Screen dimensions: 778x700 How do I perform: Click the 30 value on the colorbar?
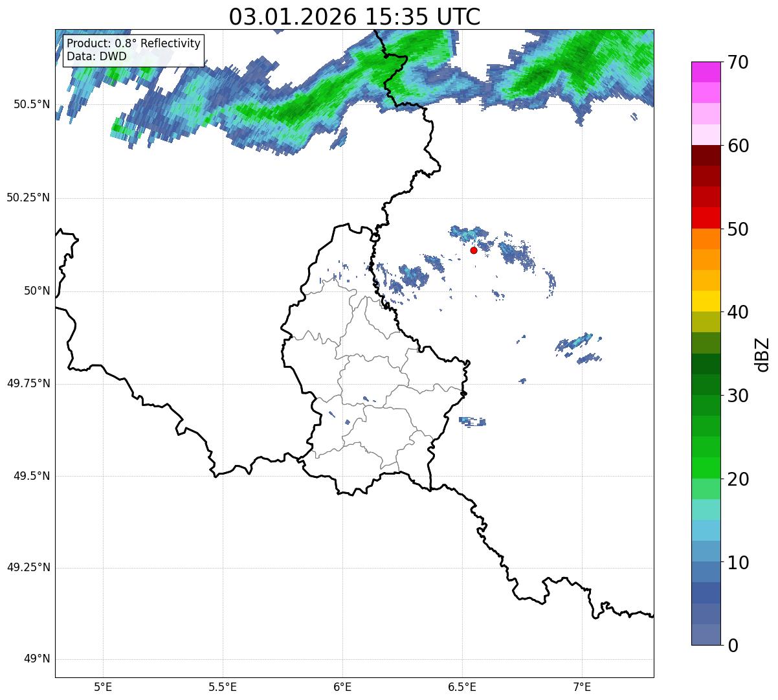pos(738,396)
